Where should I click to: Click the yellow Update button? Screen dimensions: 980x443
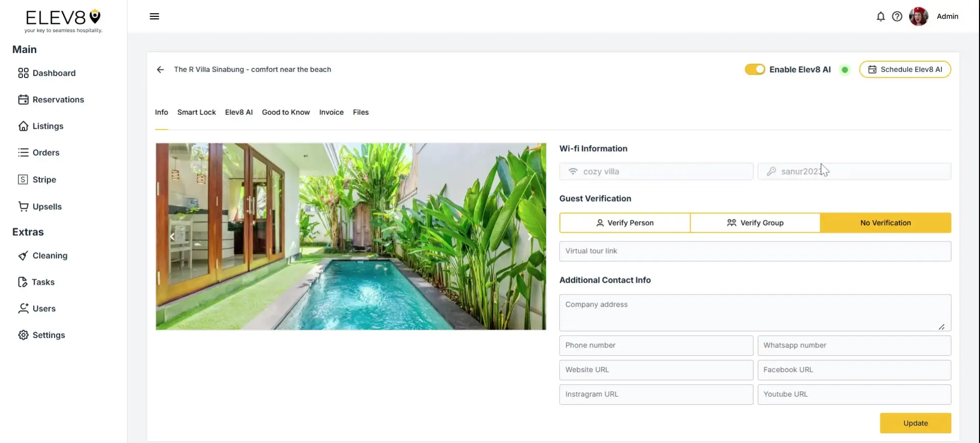tap(915, 423)
